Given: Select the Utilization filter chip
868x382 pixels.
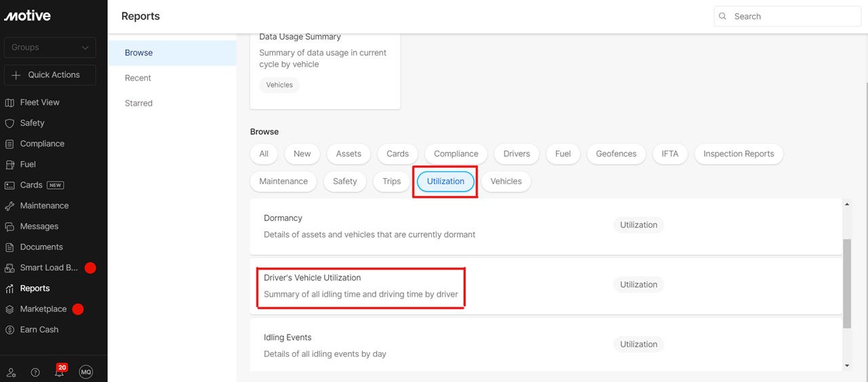Looking at the screenshot, I should [446, 182].
